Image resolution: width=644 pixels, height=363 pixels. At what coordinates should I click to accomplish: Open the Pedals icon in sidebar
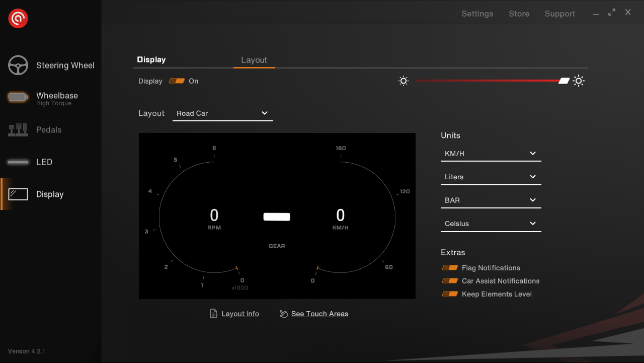(18, 130)
